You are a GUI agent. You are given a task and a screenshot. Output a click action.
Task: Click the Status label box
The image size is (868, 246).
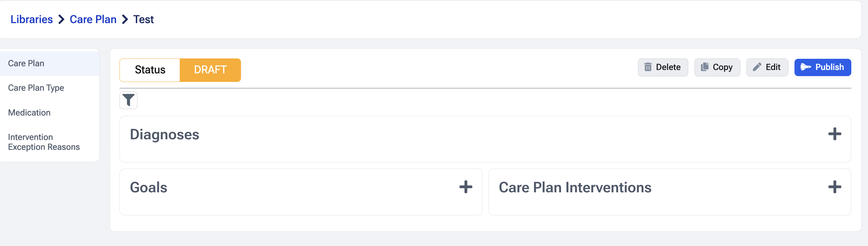tap(150, 70)
